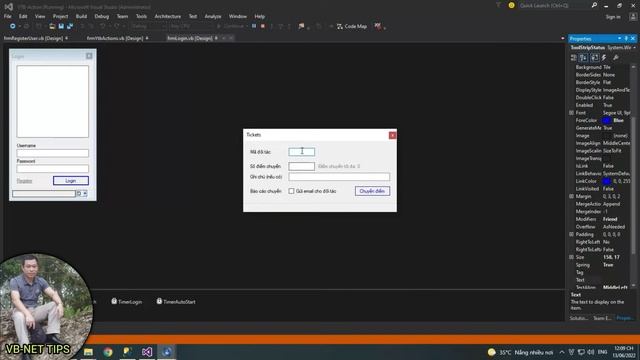Click the Quick Launch search magnifier icon
Screen dimensions: 640x360
point(594,5)
